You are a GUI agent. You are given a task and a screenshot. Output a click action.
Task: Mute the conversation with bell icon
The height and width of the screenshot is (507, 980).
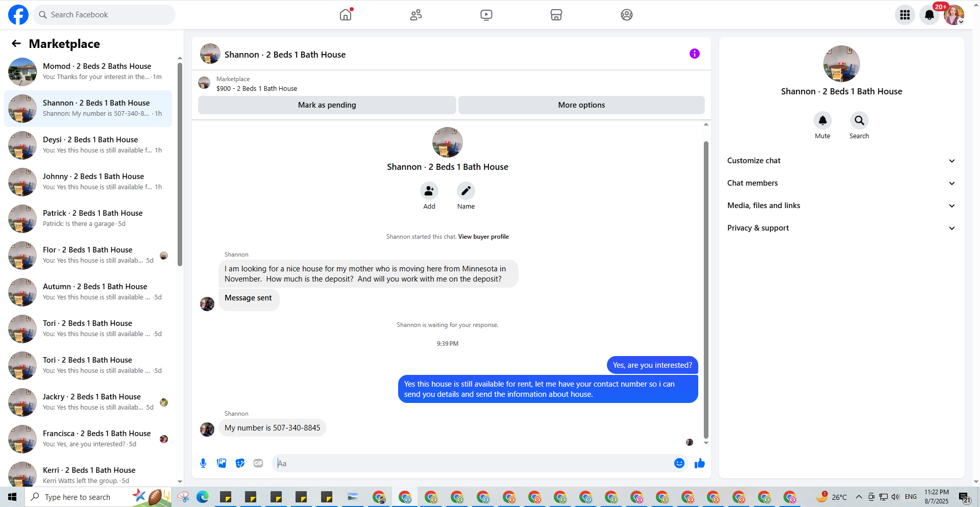pos(823,120)
